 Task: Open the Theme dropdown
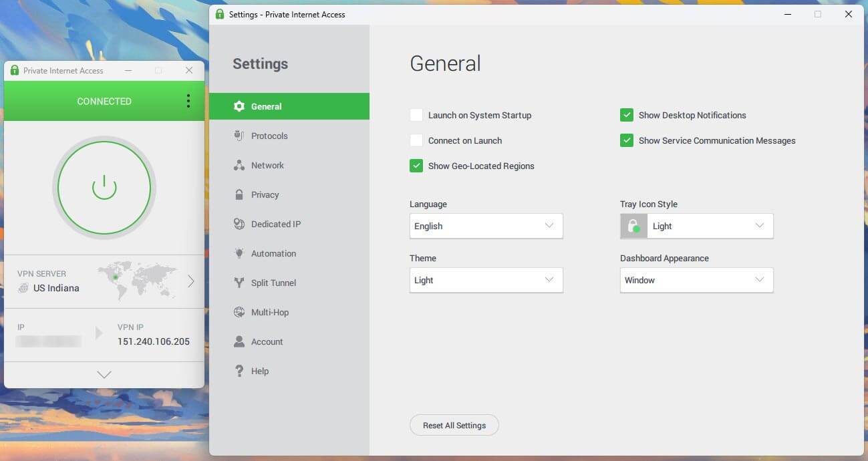tap(486, 280)
